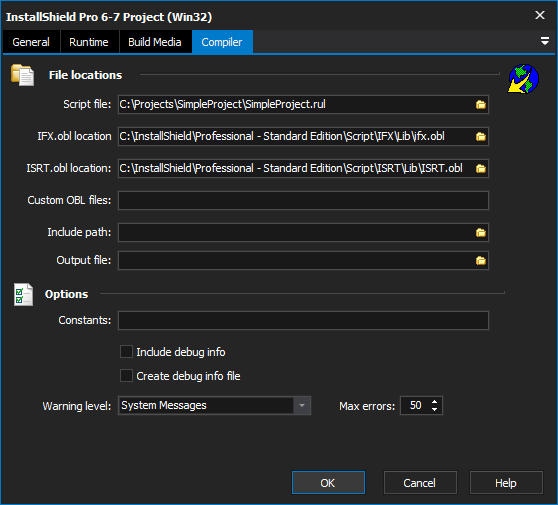Switch to the Build Media tab
Image resolution: width=558 pixels, height=505 pixels.
click(155, 42)
